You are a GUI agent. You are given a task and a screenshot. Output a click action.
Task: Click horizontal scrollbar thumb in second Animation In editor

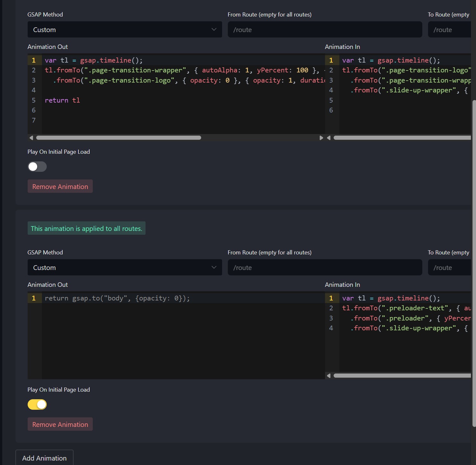click(x=402, y=376)
